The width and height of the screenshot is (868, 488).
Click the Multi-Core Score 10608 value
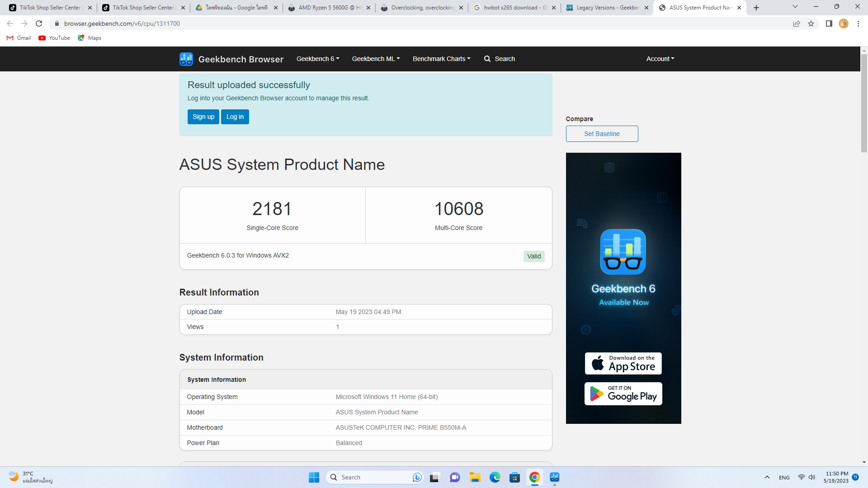coord(459,209)
